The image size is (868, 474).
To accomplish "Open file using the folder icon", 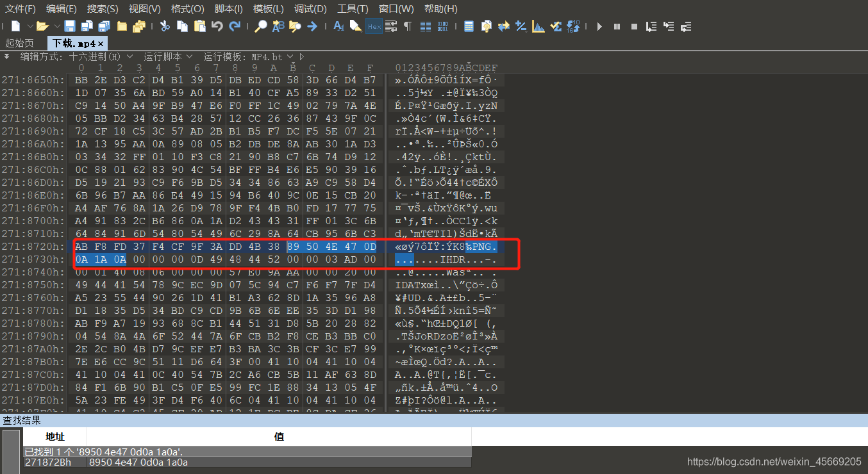I will coord(42,26).
